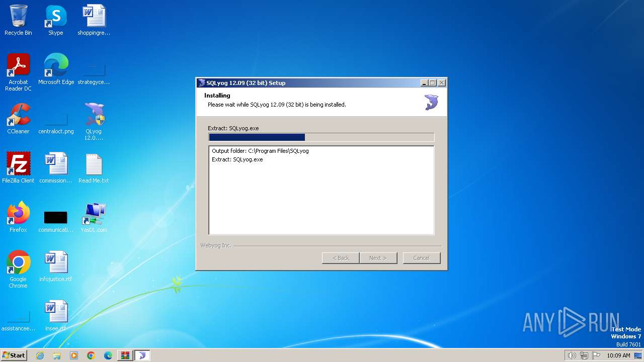This screenshot has width=644, height=362.
Task: Click the Cancel button in Setup
Action: [422, 258]
